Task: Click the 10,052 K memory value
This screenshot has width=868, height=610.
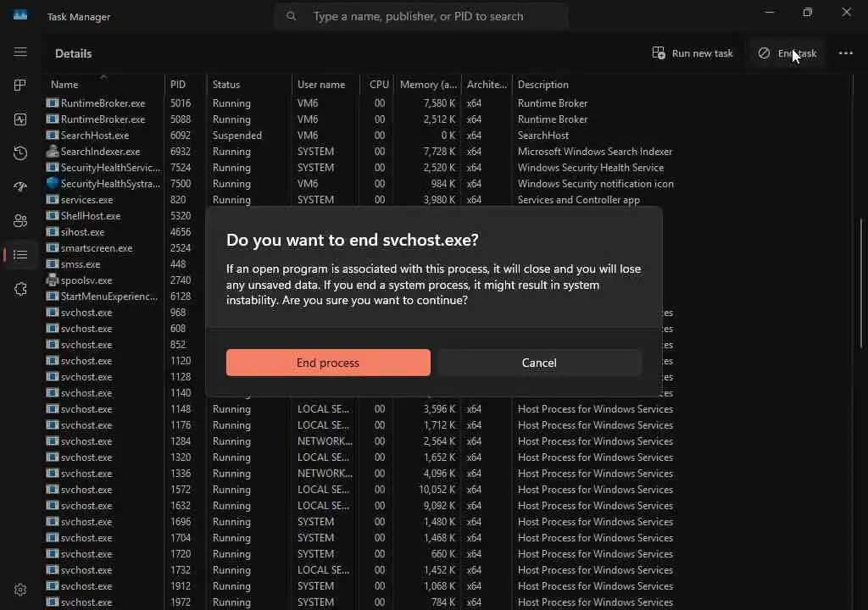Action: pyautogui.click(x=437, y=490)
